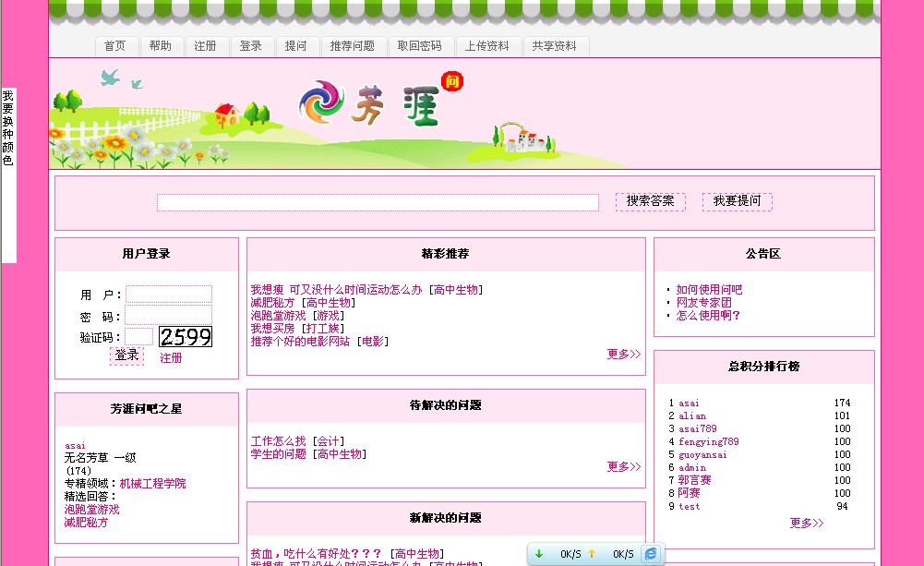Open the 推荐个好的电影网站 question link
The width and height of the screenshot is (924, 566).
click(300, 342)
